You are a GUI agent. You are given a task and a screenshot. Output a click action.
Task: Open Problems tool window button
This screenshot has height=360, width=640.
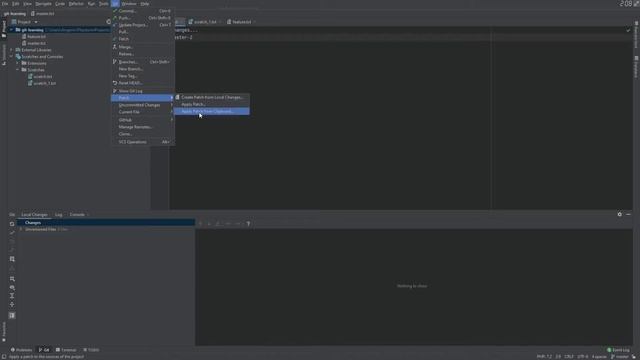21,350
